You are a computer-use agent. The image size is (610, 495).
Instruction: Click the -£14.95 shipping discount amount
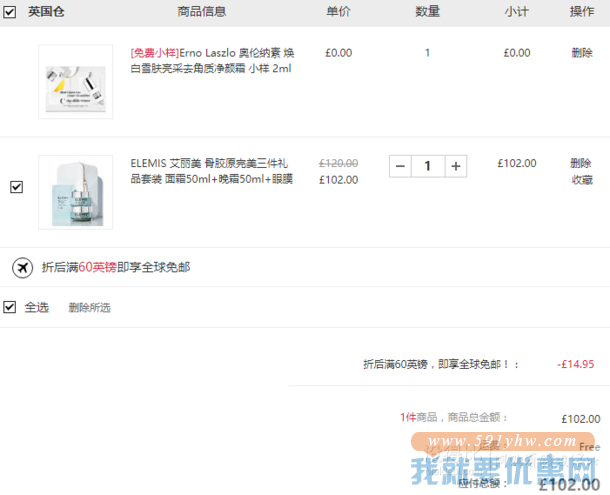[x=575, y=364]
